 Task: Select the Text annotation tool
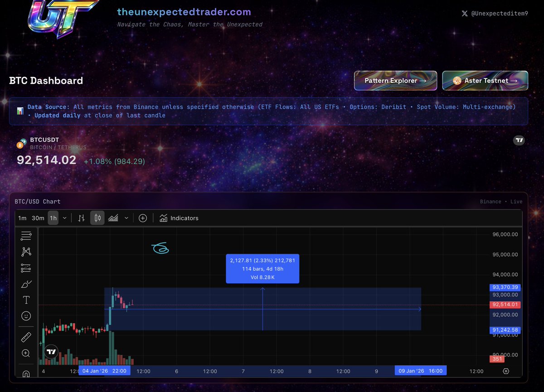point(26,300)
